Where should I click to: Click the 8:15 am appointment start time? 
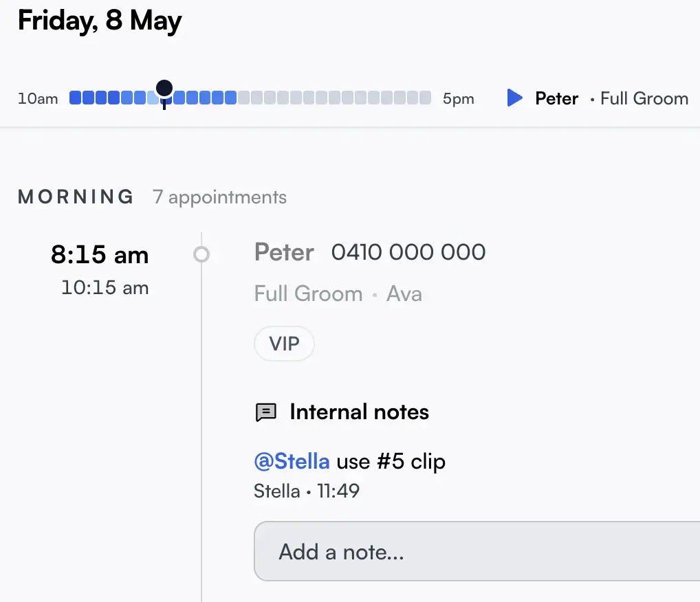pos(100,255)
